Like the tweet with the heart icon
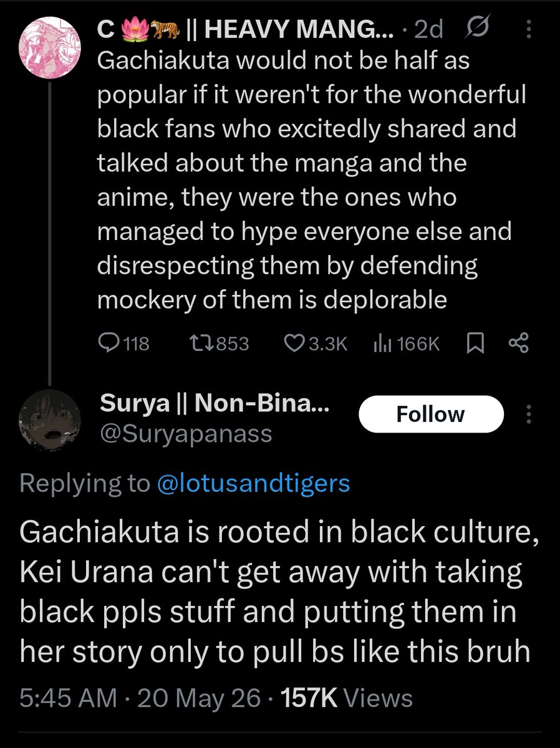This screenshot has height=748, width=560. pyautogui.click(x=294, y=343)
